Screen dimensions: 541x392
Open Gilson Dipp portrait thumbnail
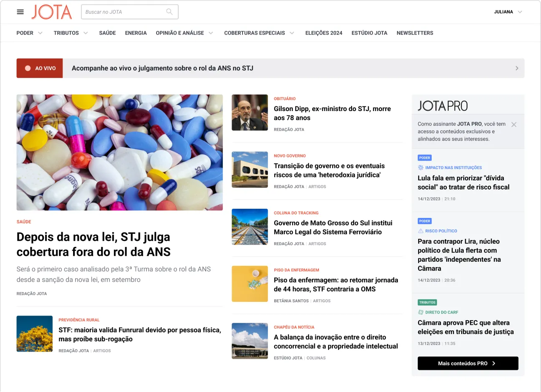coord(250,112)
